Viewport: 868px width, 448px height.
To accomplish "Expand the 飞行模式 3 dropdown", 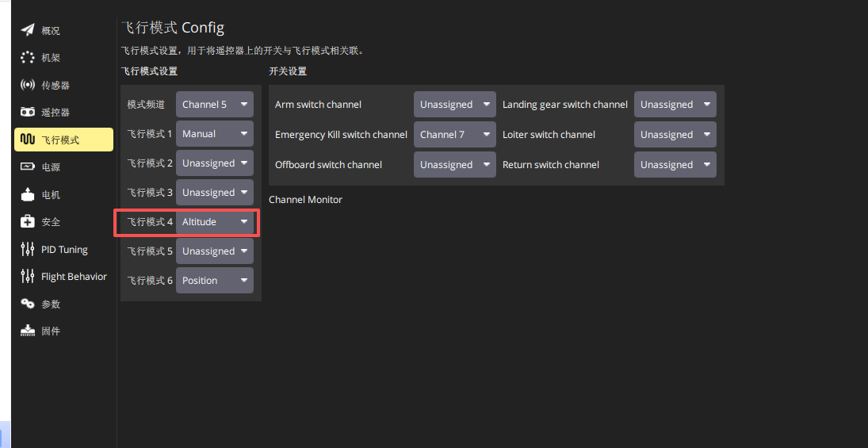I will coord(215,192).
